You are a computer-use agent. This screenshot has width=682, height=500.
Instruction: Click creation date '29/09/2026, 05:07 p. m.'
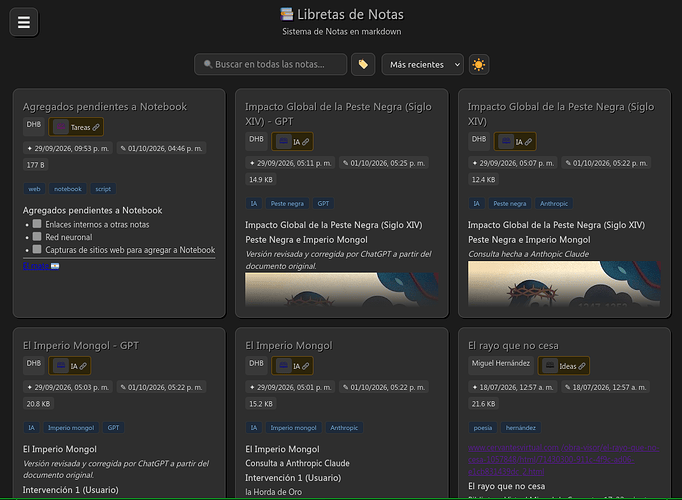[513, 163]
